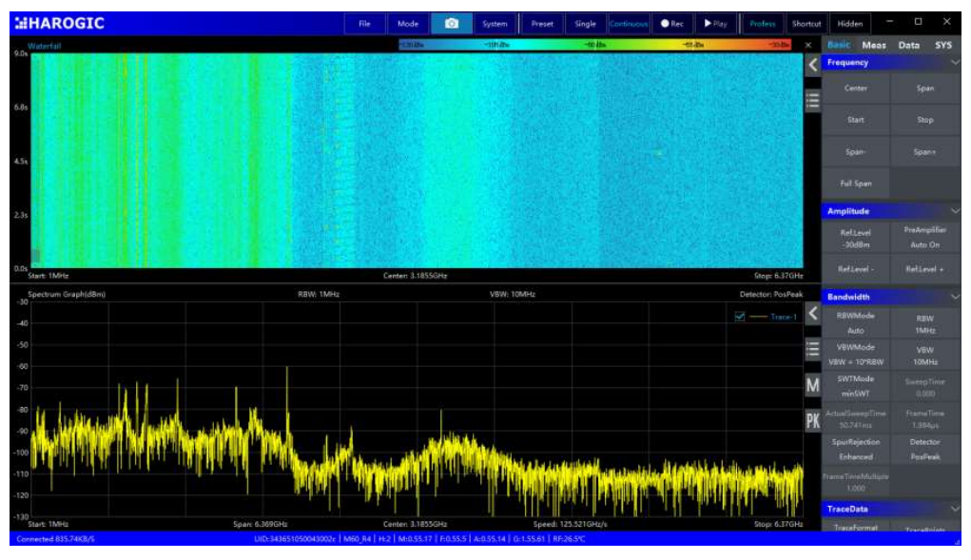Toggle PreAmplifier Auto On setting
The width and height of the screenshot is (971, 560).
(x=925, y=238)
